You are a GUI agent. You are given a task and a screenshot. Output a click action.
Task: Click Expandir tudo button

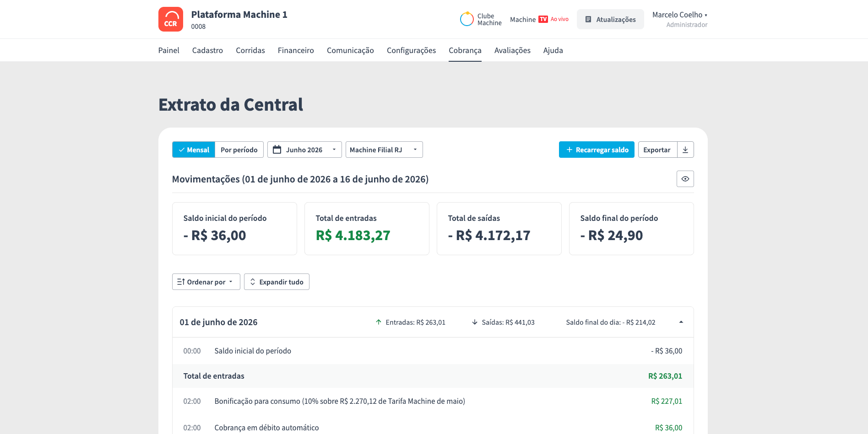point(277,282)
